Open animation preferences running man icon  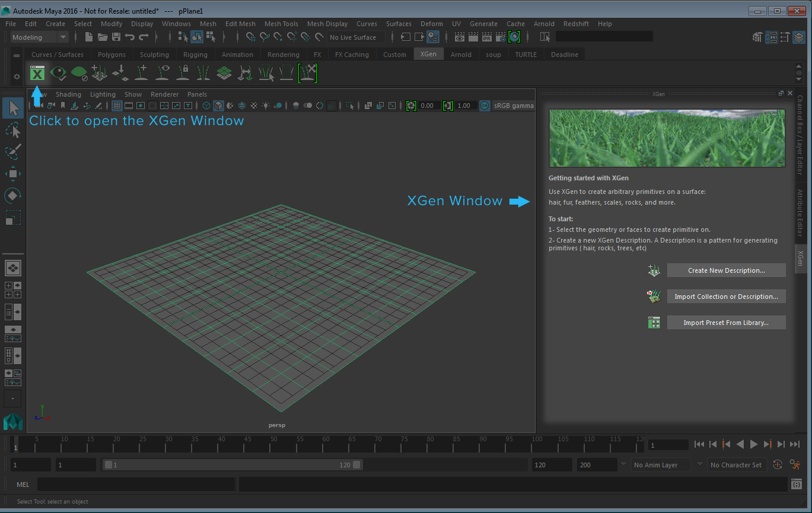(795, 465)
